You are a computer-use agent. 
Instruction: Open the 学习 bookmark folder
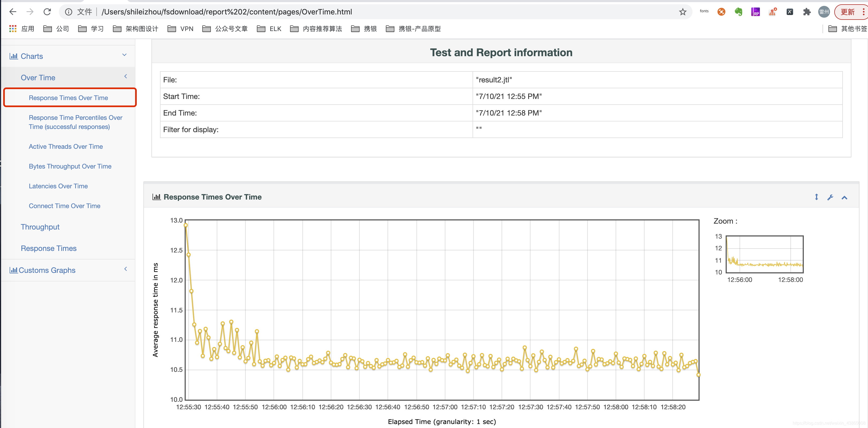pyautogui.click(x=91, y=29)
